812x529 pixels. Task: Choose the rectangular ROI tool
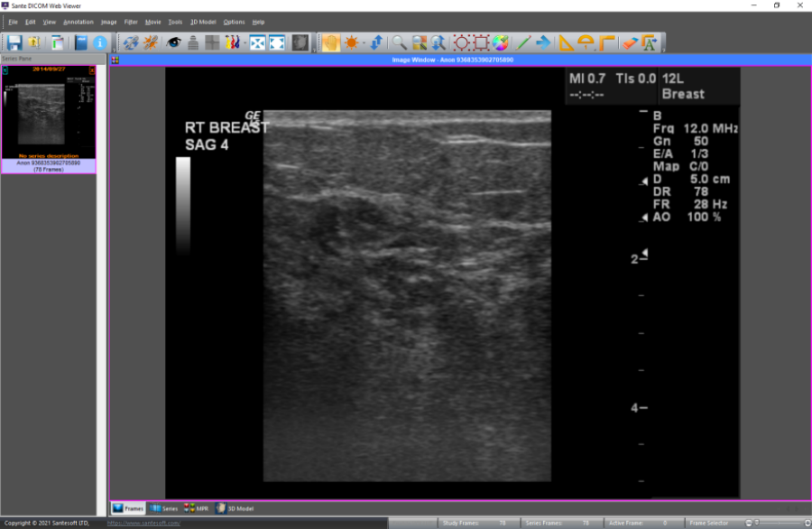pyautogui.click(x=481, y=42)
